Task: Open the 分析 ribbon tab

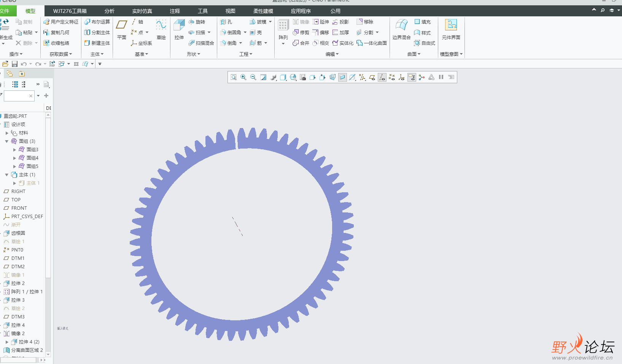Action: [x=110, y=11]
